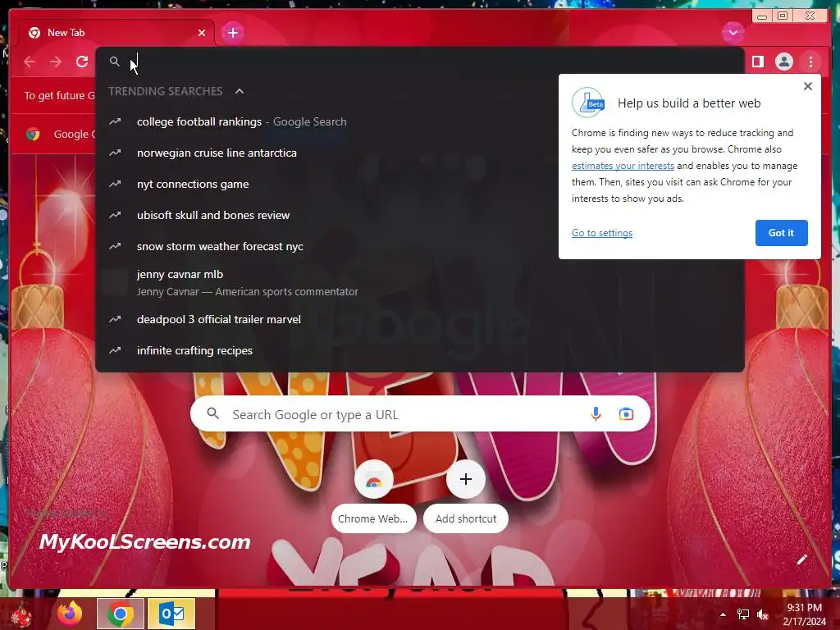
Task: Open Chrome Web Store shortcut icon
Action: (x=374, y=479)
